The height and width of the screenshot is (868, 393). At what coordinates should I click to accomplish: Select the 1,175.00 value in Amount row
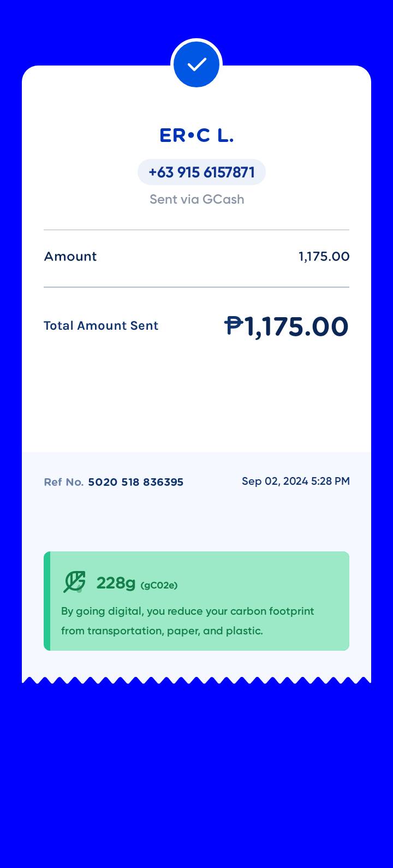pos(324,257)
